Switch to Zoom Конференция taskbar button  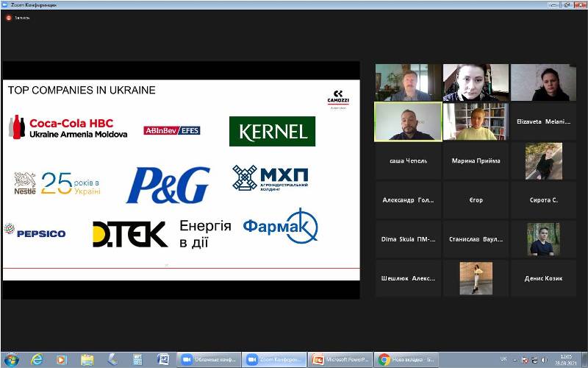point(274,360)
